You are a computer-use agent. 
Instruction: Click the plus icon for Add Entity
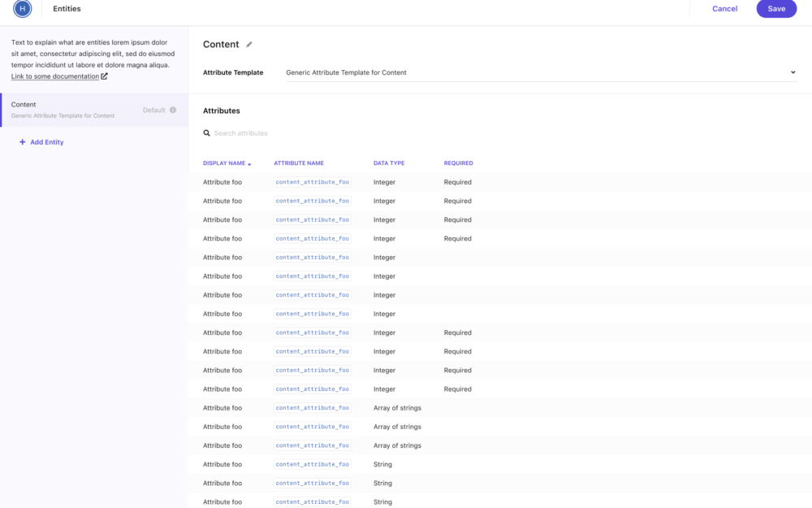[x=22, y=142]
